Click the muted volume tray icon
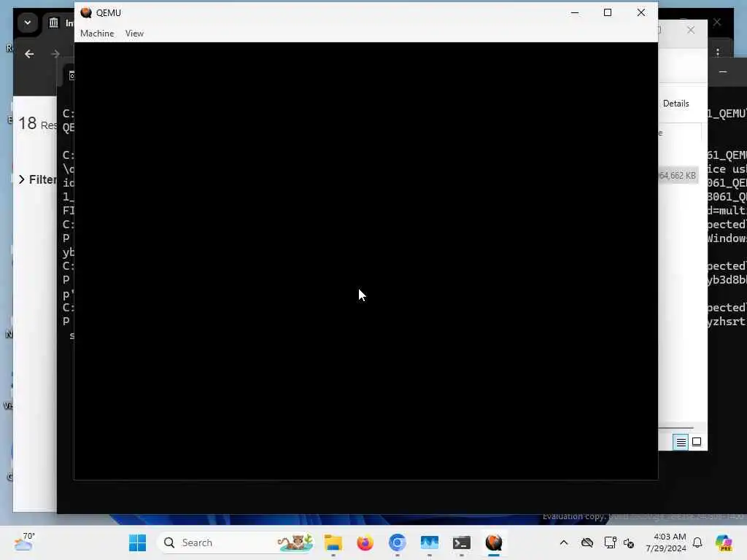The width and height of the screenshot is (747, 560). (x=629, y=542)
